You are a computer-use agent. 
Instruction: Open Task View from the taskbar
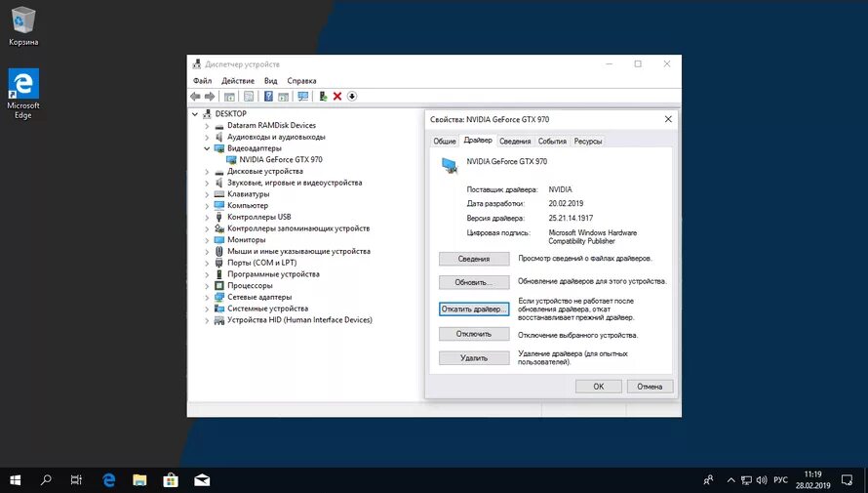coord(76,479)
